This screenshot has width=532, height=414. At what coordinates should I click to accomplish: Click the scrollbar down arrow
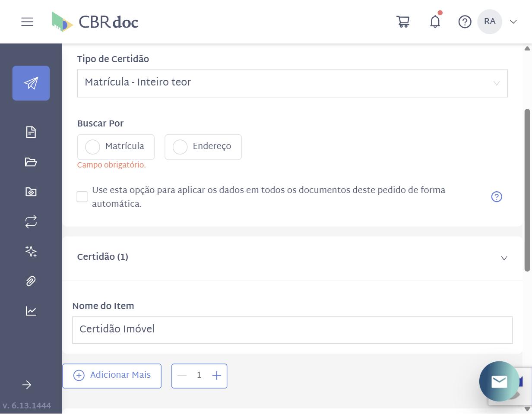coord(527,409)
